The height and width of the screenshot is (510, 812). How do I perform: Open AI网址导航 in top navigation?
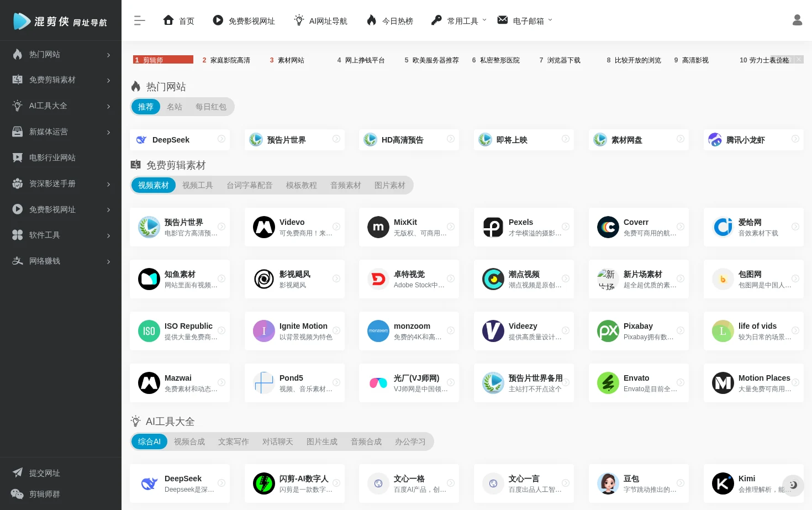point(320,20)
